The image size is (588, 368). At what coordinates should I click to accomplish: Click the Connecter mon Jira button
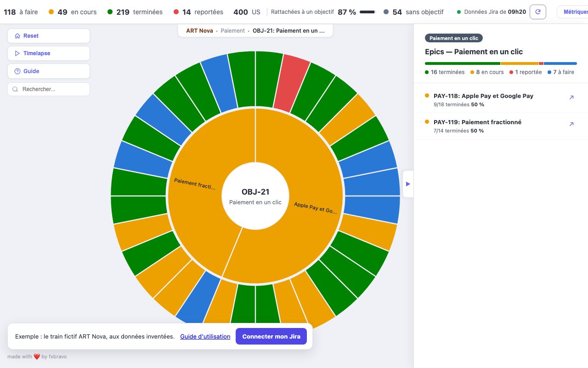click(x=271, y=336)
